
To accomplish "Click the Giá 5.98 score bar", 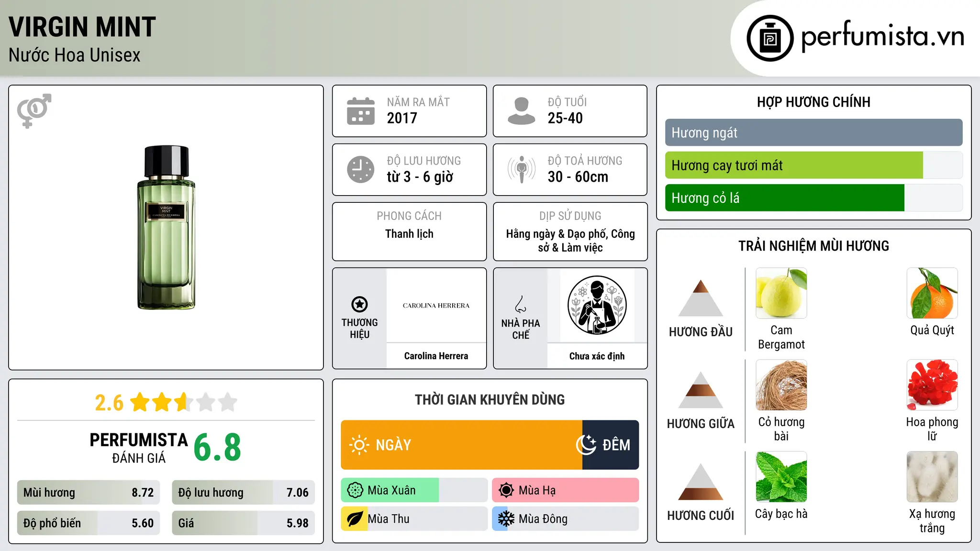I will (x=243, y=523).
